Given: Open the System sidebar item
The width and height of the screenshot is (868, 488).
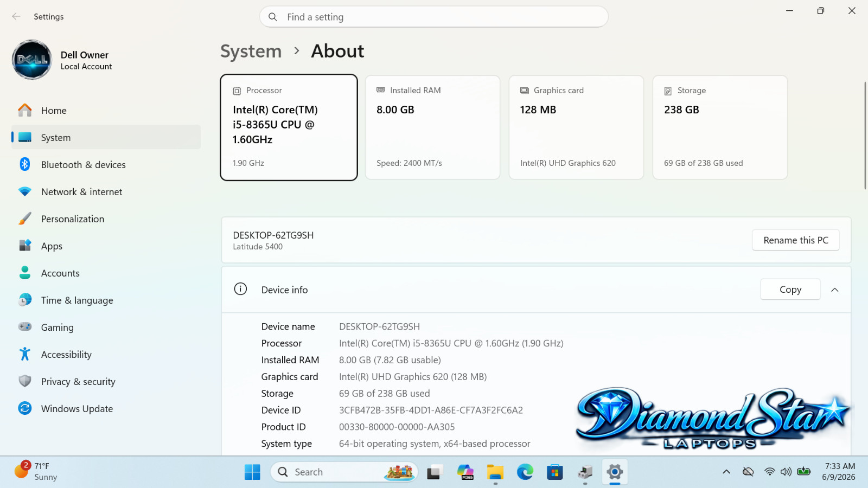Looking at the screenshot, I should [x=106, y=137].
